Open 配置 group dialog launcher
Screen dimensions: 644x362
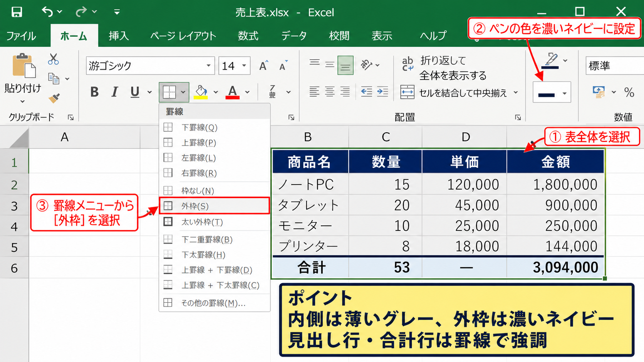click(518, 117)
